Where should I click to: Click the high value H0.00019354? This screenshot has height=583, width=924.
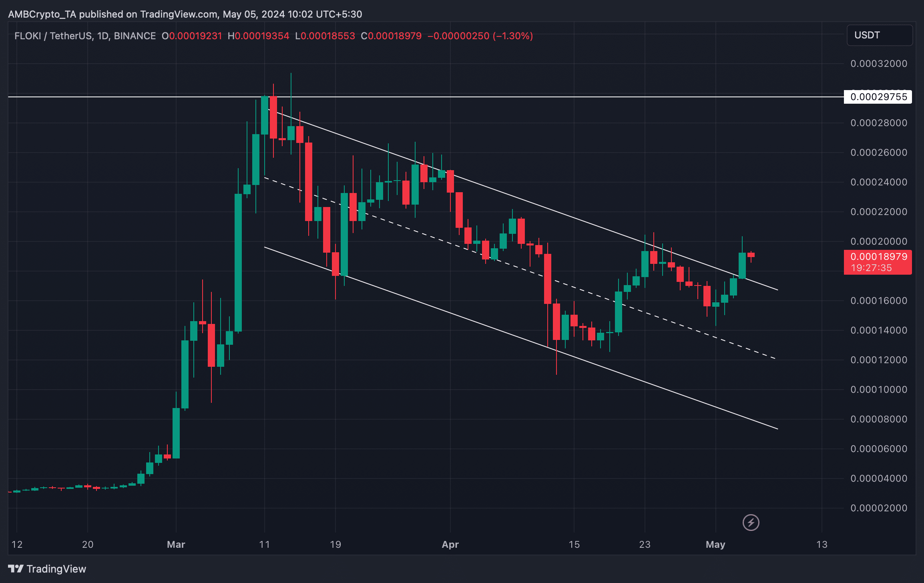click(258, 36)
